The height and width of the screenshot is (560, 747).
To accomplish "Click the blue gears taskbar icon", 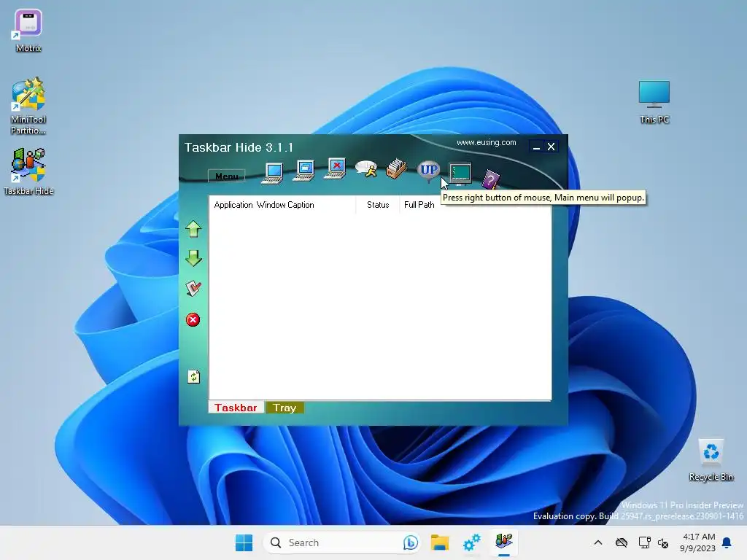I will tap(472, 542).
